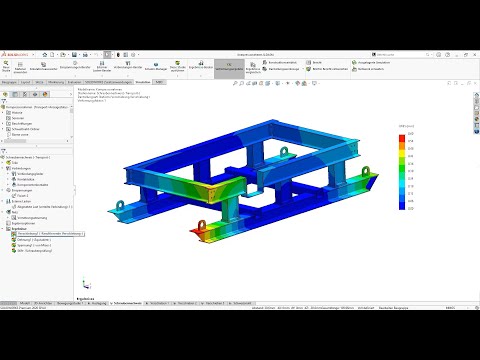Image resolution: width=480 pixels, height=360 pixels.
Task: Expand the Historie tree node
Action: click(x=3, y=113)
